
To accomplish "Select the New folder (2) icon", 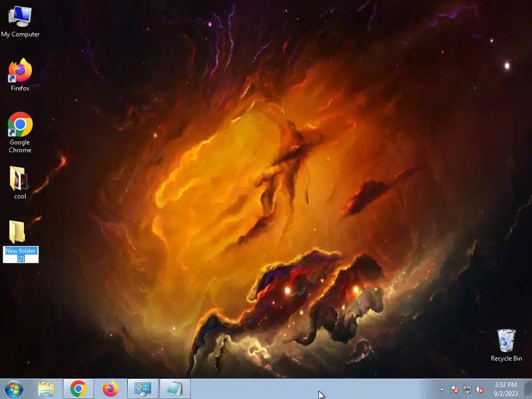I will (x=17, y=232).
